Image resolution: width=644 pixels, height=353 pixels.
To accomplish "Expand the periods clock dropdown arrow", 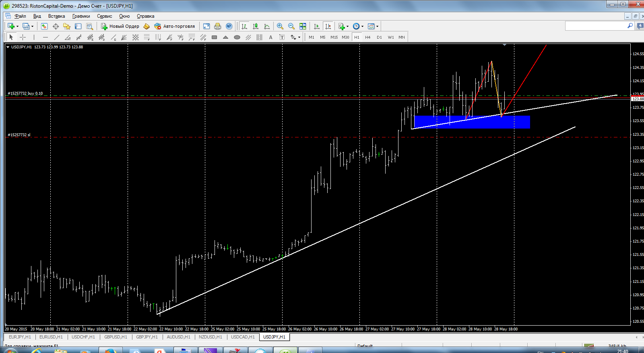I will 362,27.
